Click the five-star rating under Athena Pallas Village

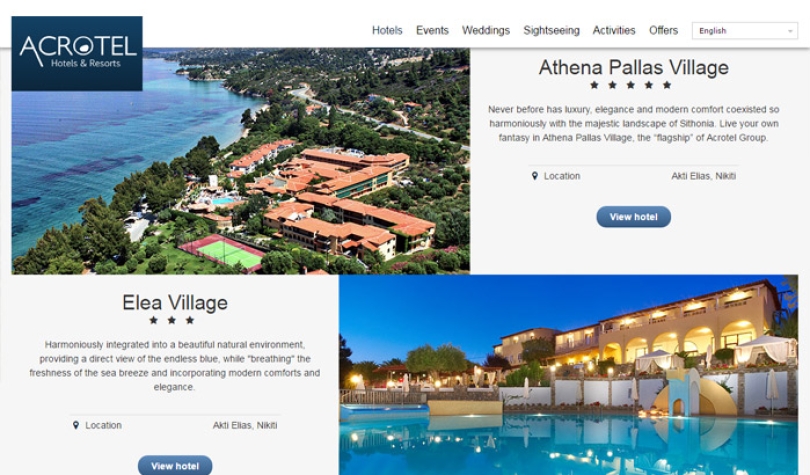click(631, 85)
